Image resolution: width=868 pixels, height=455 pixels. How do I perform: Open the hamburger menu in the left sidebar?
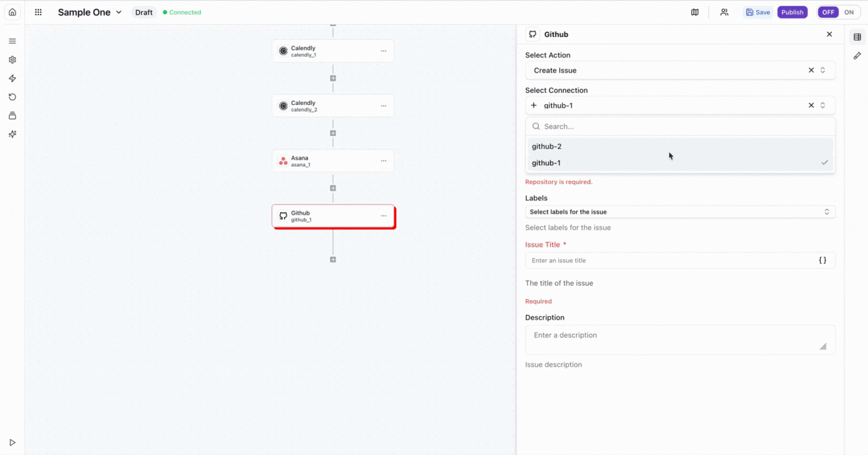[x=12, y=41]
